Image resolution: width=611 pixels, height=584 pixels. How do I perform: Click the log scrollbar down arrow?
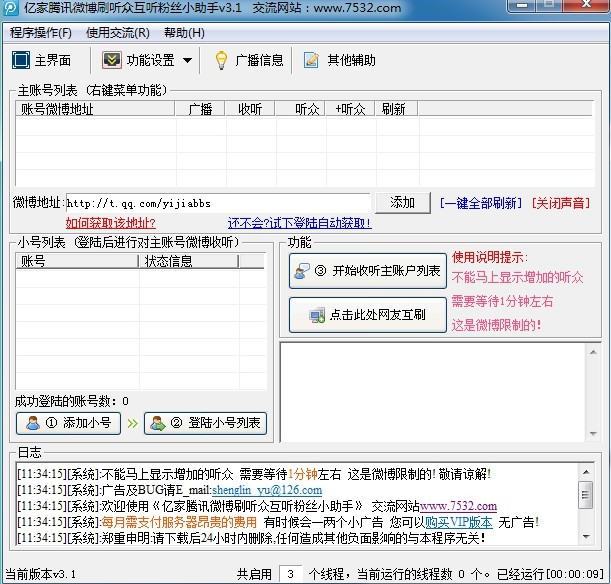tap(586, 536)
